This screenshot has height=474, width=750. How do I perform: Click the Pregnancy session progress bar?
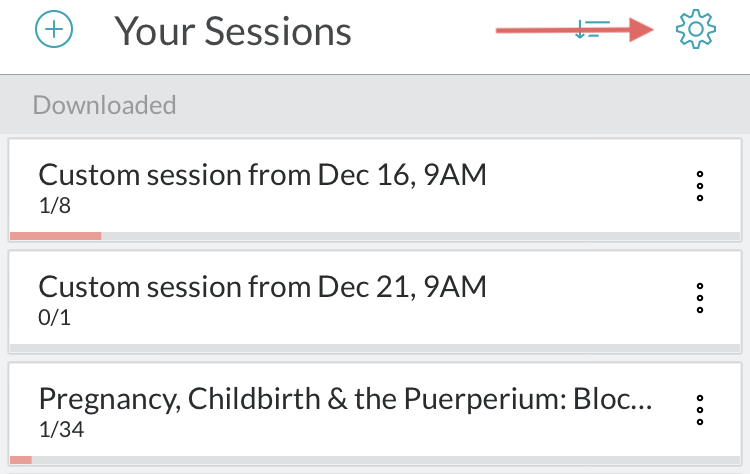(x=375, y=460)
